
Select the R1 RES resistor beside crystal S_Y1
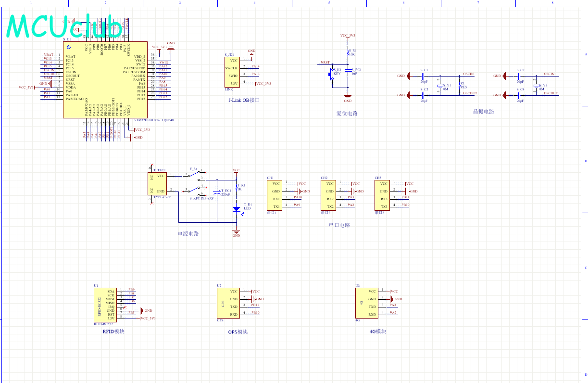coord(460,86)
